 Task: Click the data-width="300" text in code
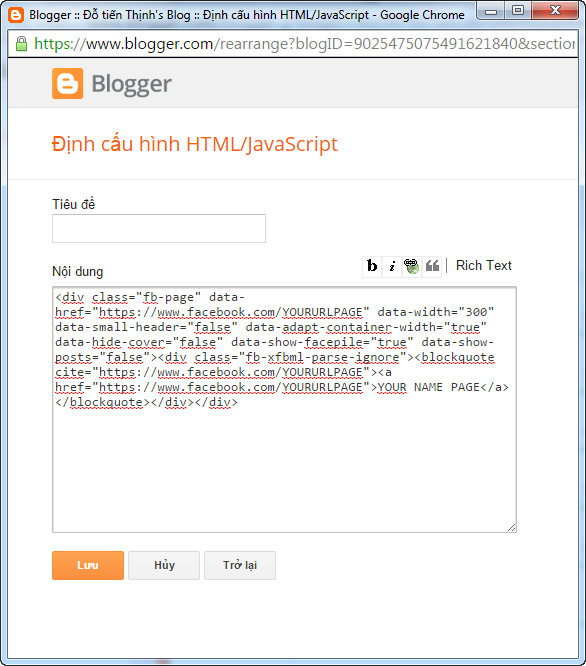click(436, 312)
